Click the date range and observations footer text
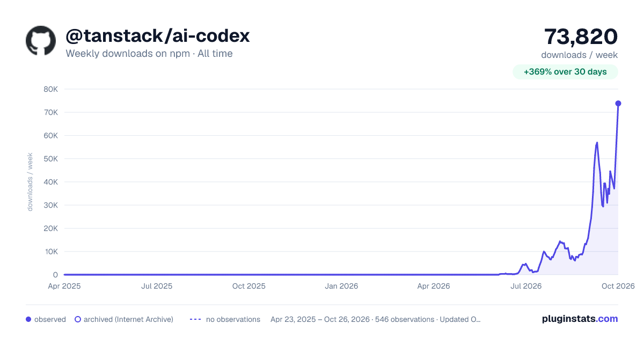Screen dimensions: 644x338 coord(376,319)
